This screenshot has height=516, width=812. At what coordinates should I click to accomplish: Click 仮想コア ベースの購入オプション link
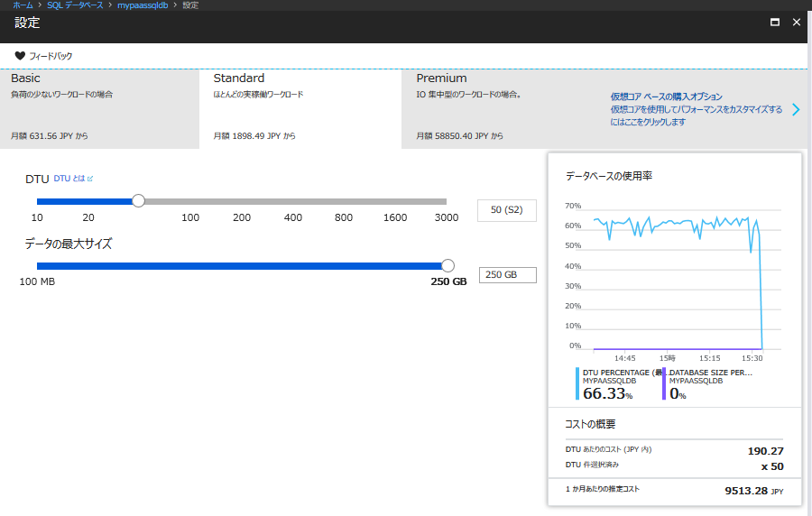coord(666,97)
